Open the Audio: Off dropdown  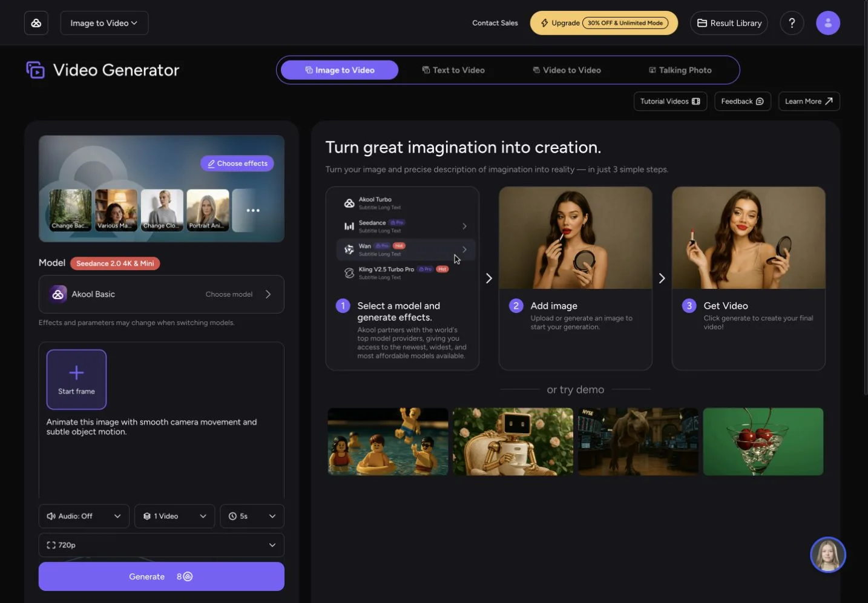[84, 516]
